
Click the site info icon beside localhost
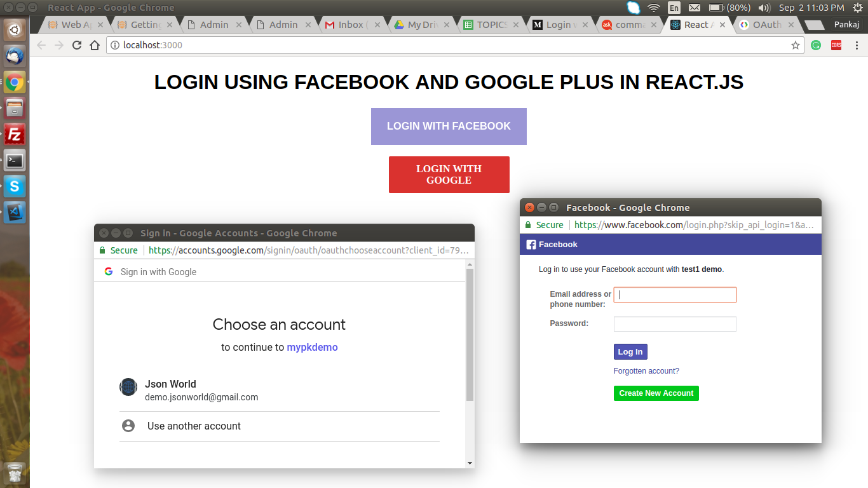[x=115, y=45]
